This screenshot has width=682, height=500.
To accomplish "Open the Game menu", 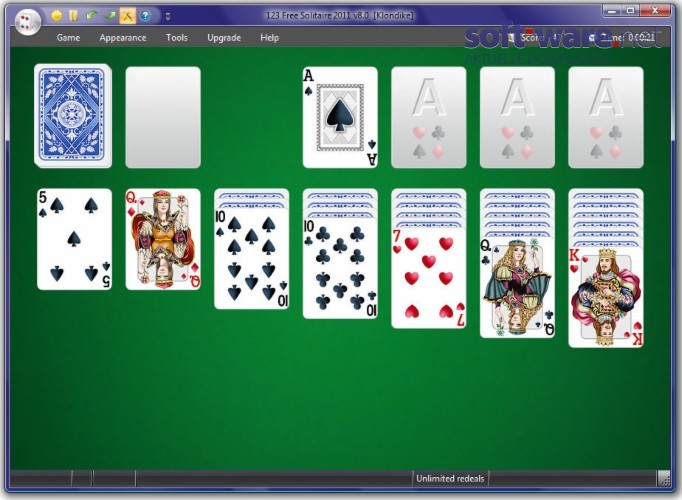I will pos(68,38).
